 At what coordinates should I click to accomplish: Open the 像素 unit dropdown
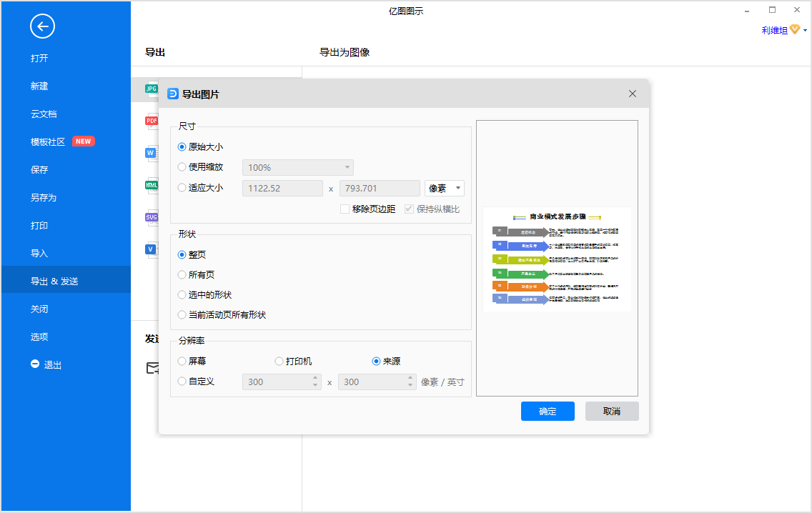445,189
